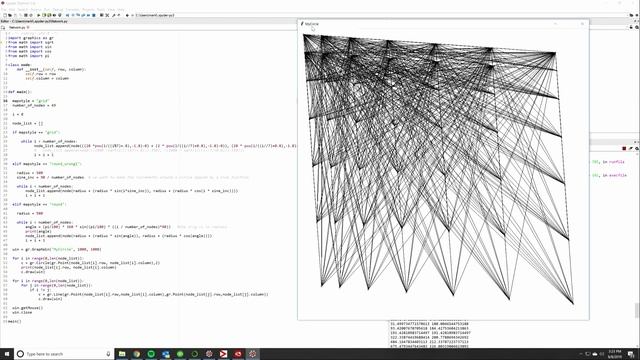Click the win.getMouse() line
This screenshot has height=360, width=640.
click(27, 308)
